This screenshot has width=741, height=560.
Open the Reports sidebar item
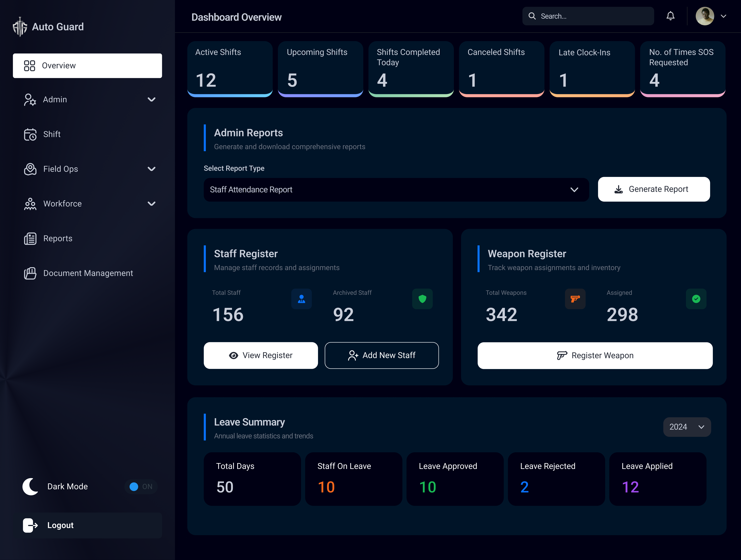coord(87,239)
